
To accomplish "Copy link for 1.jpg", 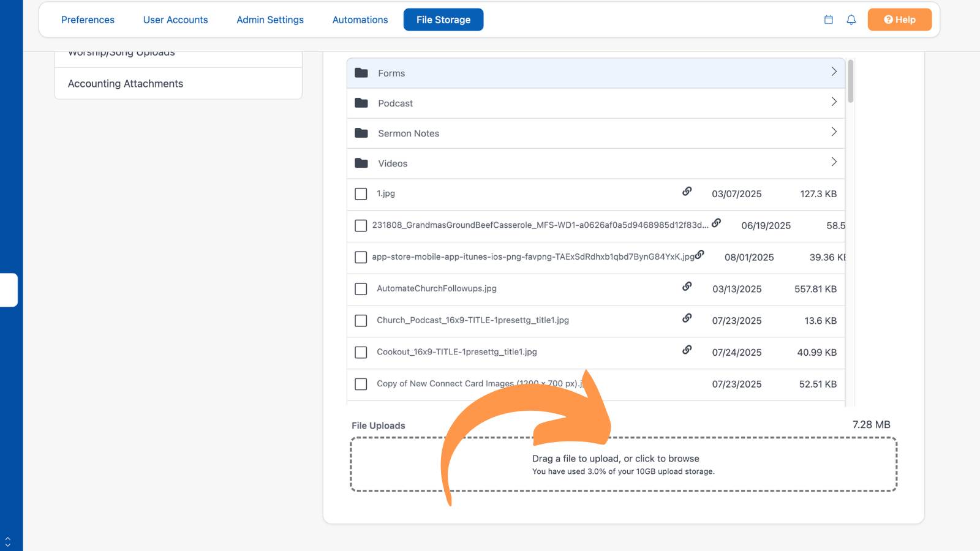I will point(687,191).
